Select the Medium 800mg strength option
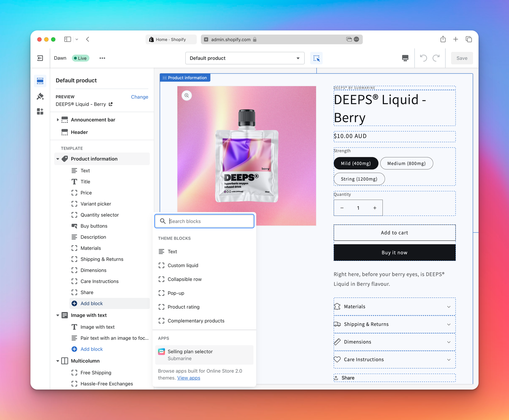This screenshot has width=509, height=420. pyautogui.click(x=406, y=163)
